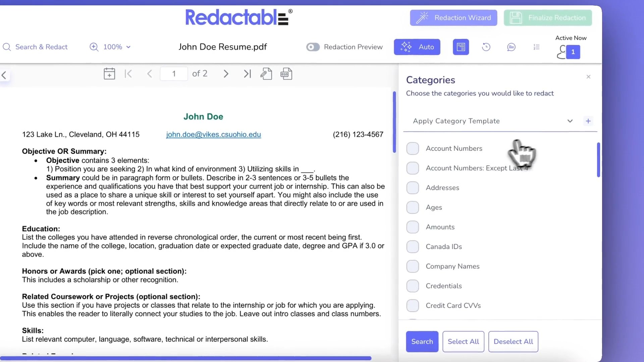This screenshot has width=644, height=362.
Task: Click the binary 010 document icon
Action: (286, 74)
